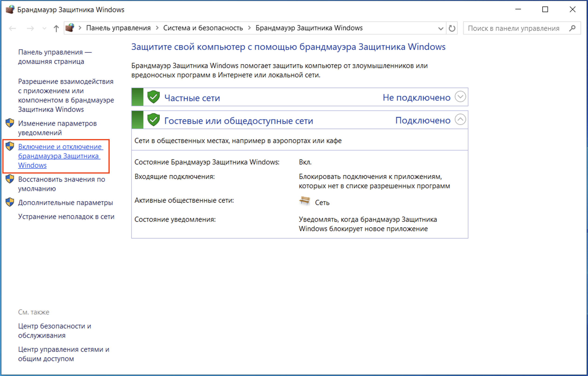Close the firewall window
Screen dimensions: 588x376
tap(572, 10)
